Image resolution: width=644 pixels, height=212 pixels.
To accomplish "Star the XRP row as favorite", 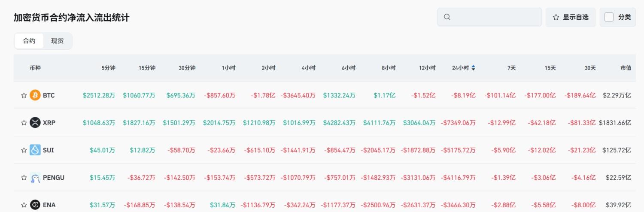I will pos(24,123).
